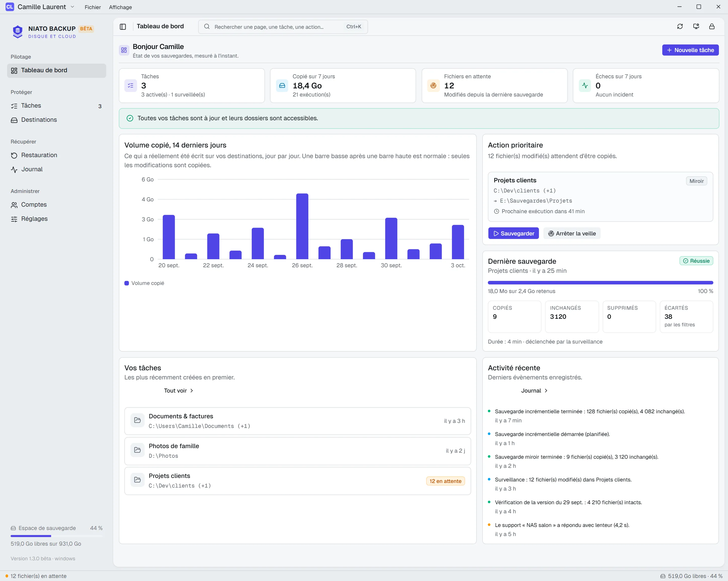Click the Volume copié legend swatch
Viewport: 728px width, 581px height.
tap(127, 283)
